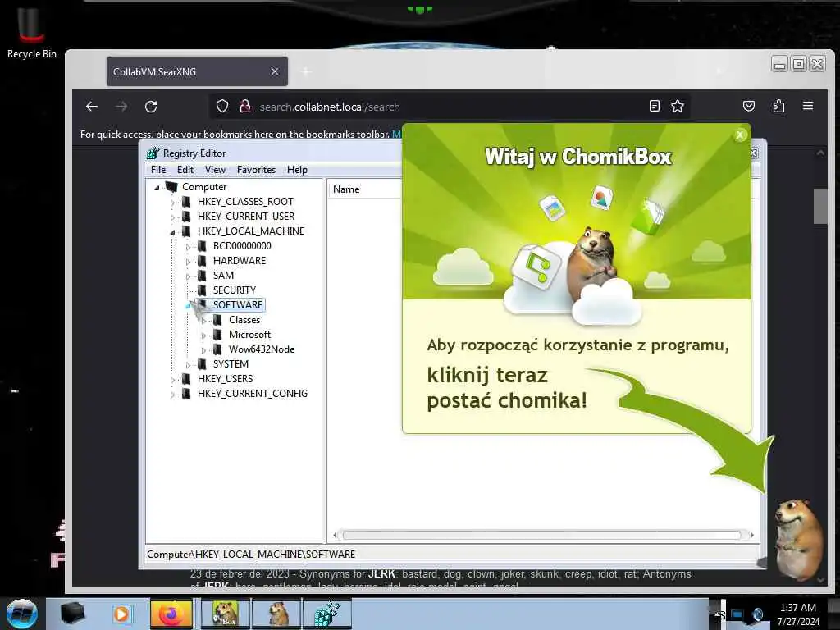Bookmark this page with the star
Screen dimensions: 840x630
(678, 106)
